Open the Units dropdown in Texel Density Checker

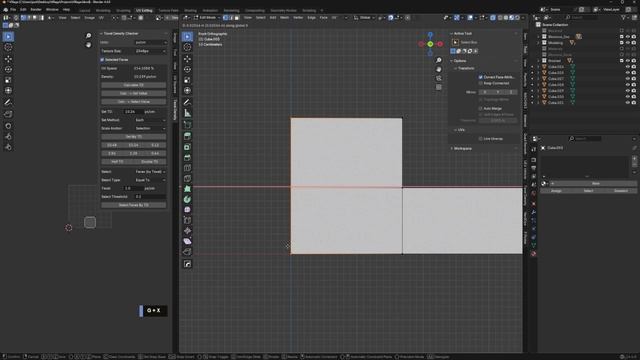(150, 42)
